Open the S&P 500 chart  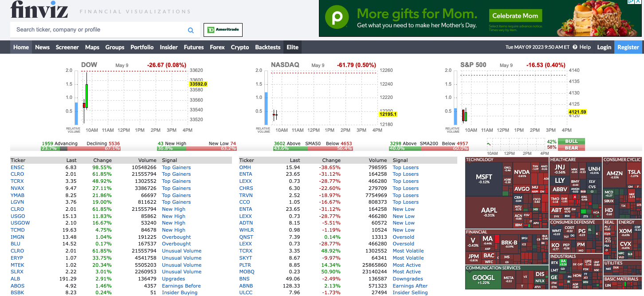[514, 98]
